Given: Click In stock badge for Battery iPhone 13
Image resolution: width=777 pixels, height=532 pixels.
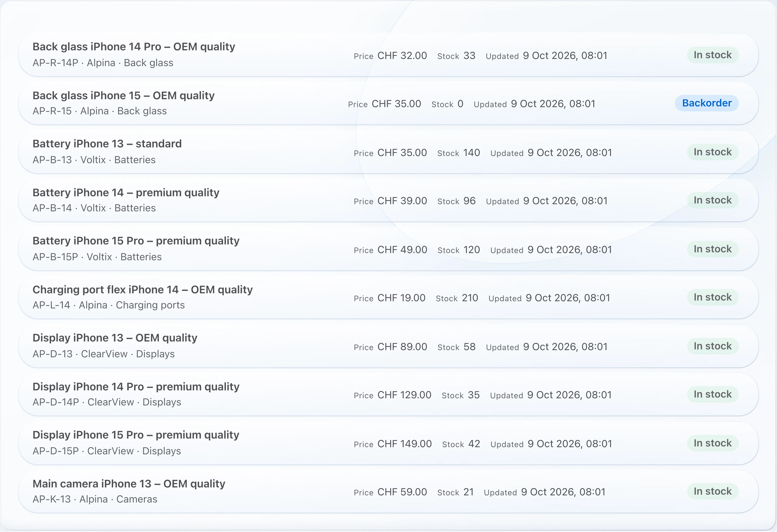Looking at the screenshot, I should pyautogui.click(x=712, y=152).
